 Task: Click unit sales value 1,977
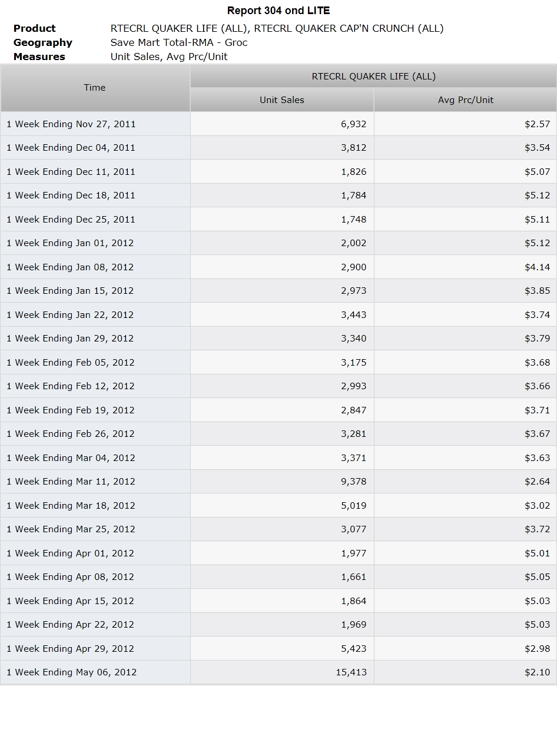[353, 553]
